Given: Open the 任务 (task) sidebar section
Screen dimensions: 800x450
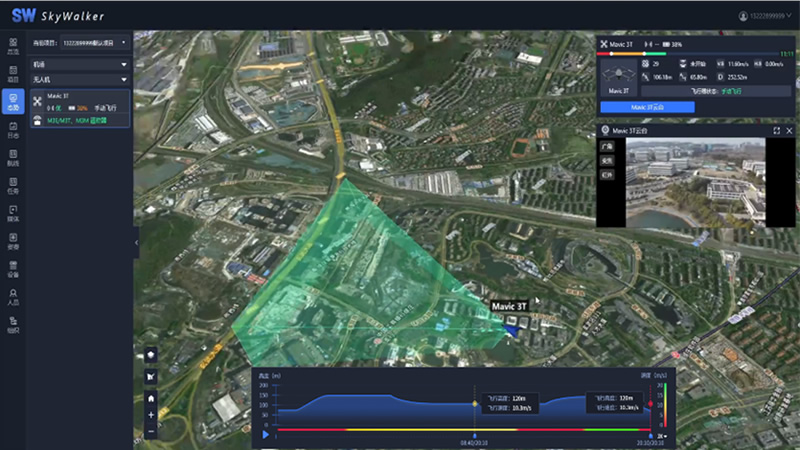Looking at the screenshot, I should [x=13, y=186].
